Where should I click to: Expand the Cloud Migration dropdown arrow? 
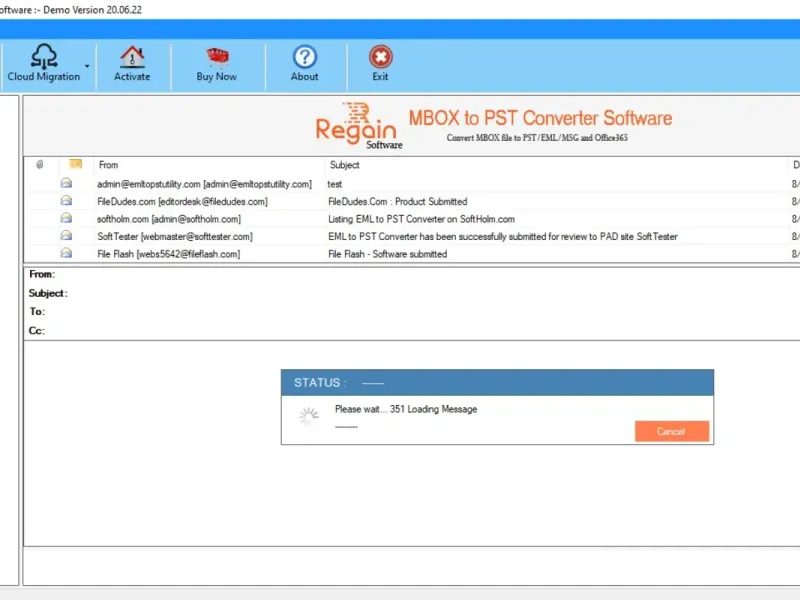pyautogui.click(x=87, y=66)
